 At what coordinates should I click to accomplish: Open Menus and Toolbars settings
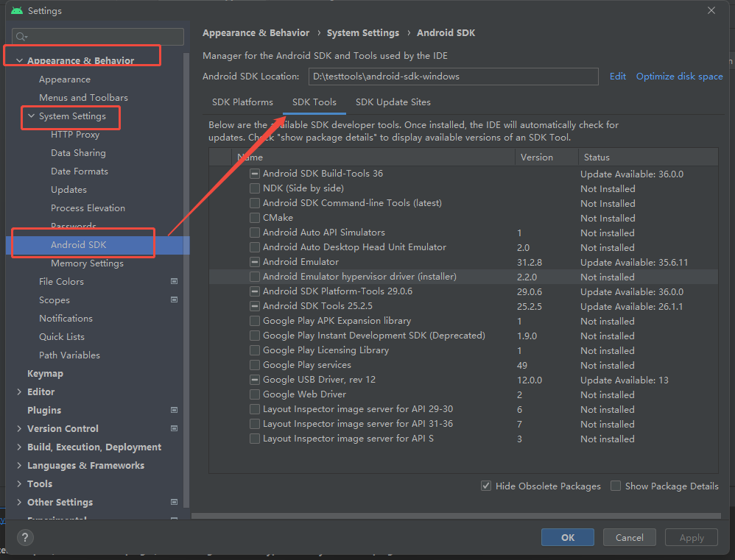[x=83, y=98]
